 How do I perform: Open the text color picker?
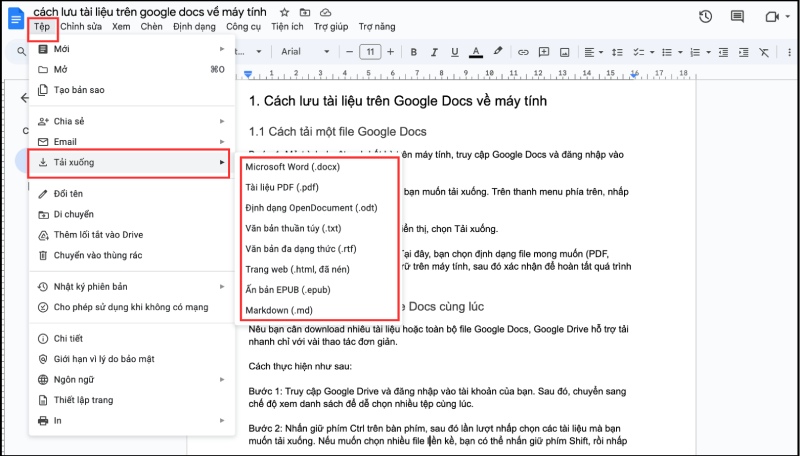click(x=476, y=52)
